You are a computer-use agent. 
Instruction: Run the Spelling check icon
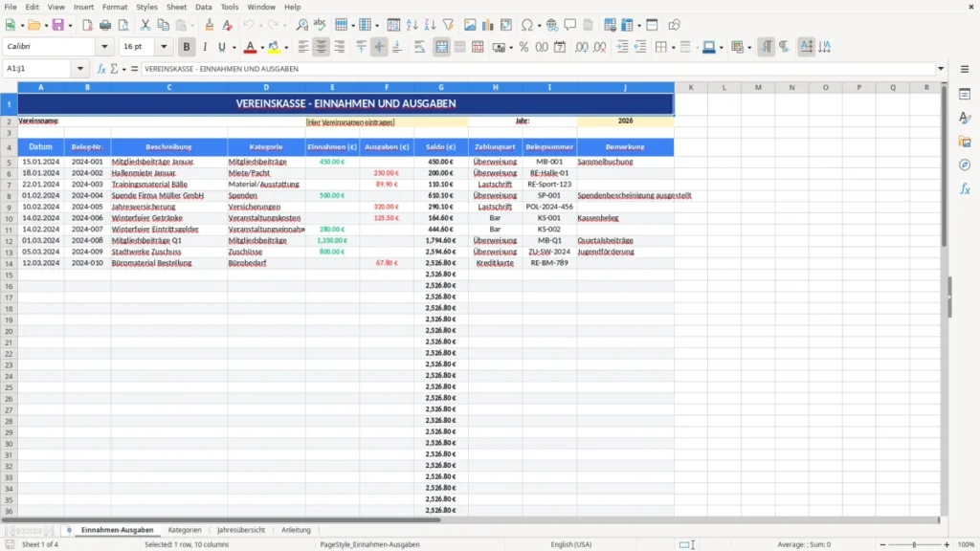[320, 25]
